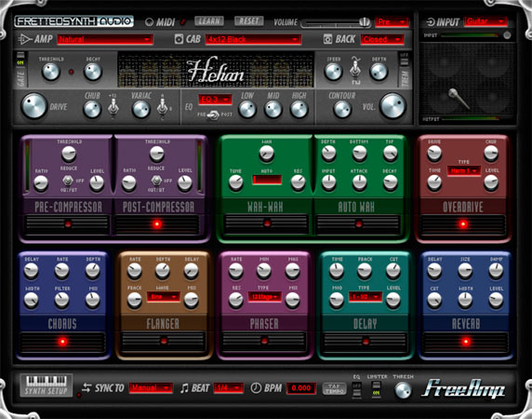Click the CAB cabinet icon
532x419 pixels.
pos(179,39)
